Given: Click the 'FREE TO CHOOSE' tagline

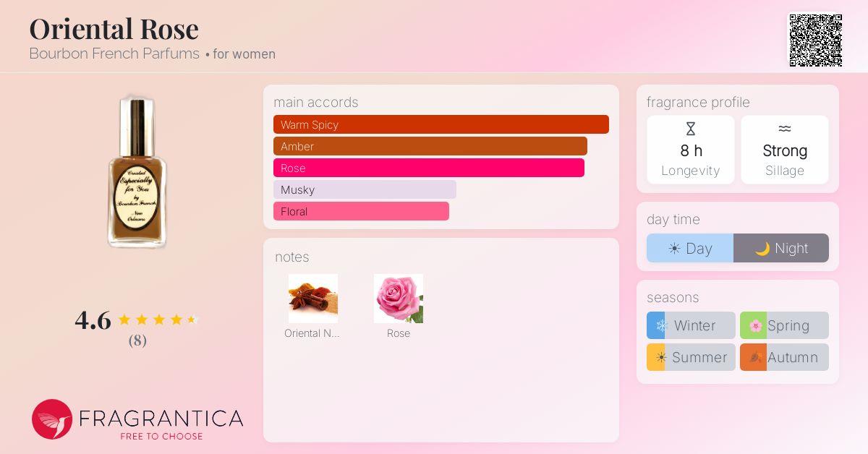Looking at the screenshot, I should (x=161, y=436).
